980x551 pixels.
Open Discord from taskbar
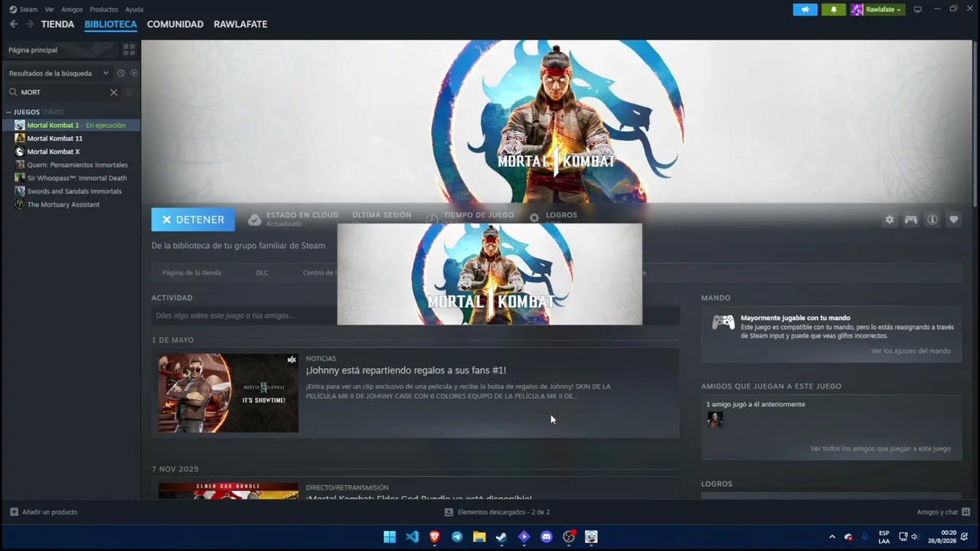(x=546, y=536)
